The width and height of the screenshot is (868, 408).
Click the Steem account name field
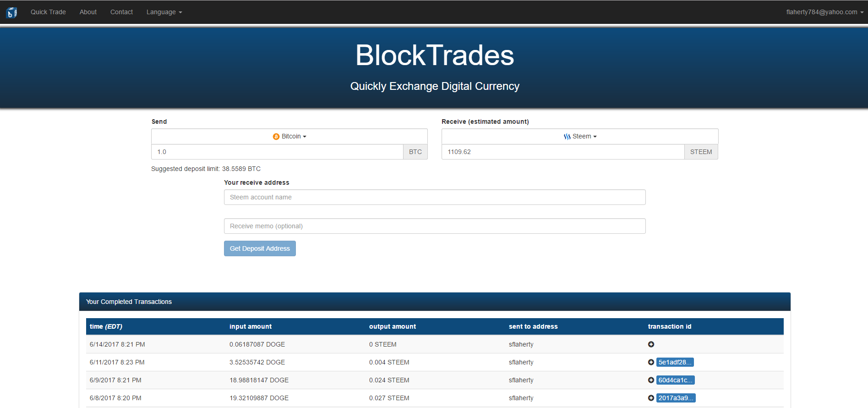click(435, 197)
